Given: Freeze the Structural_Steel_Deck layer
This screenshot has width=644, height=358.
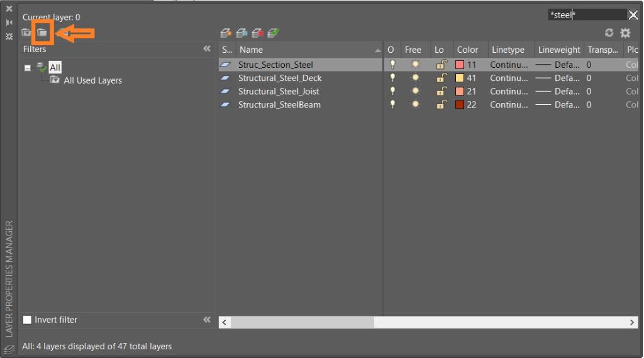Looking at the screenshot, I should click(x=415, y=78).
